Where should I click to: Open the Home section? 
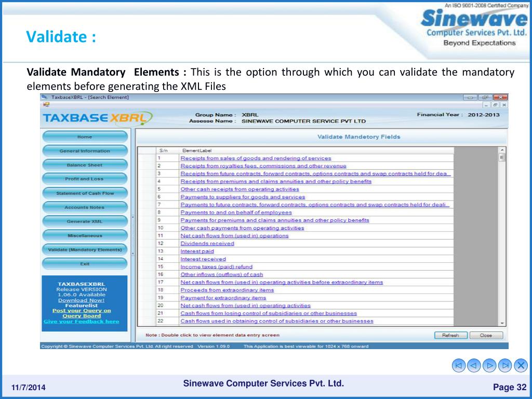point(85,137)
